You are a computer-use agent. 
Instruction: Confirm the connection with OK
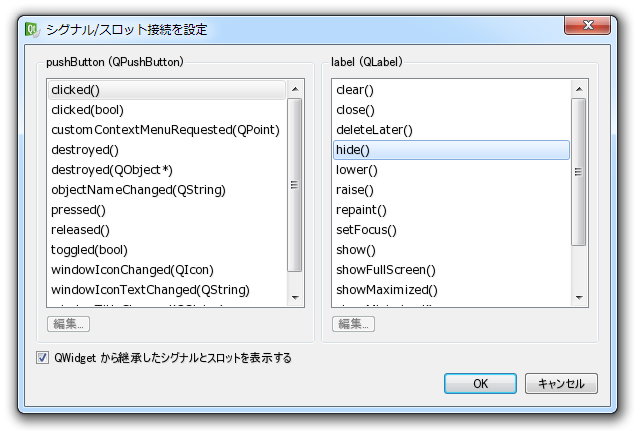tap(480, 384)
